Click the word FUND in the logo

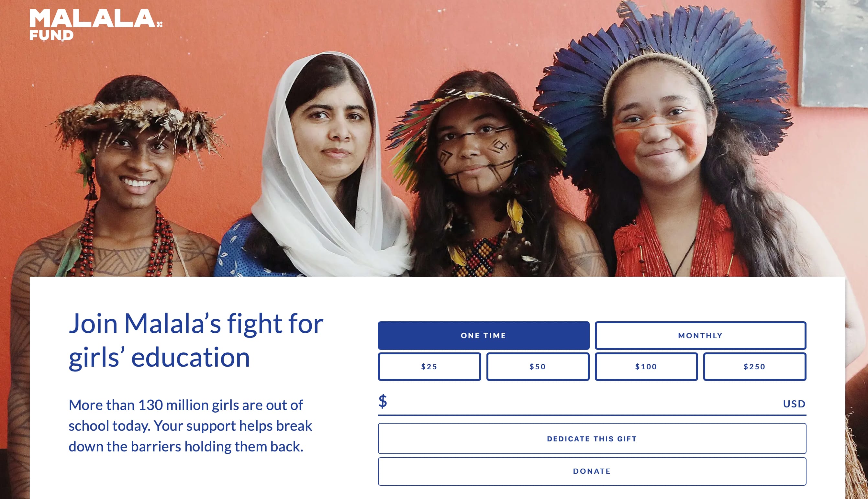(x=51, y=35)
